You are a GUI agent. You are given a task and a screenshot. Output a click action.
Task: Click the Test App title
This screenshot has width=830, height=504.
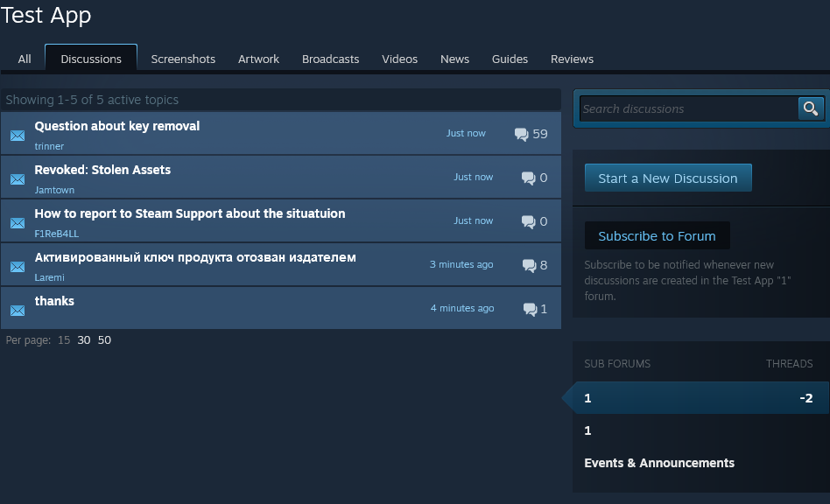(46, 16)
